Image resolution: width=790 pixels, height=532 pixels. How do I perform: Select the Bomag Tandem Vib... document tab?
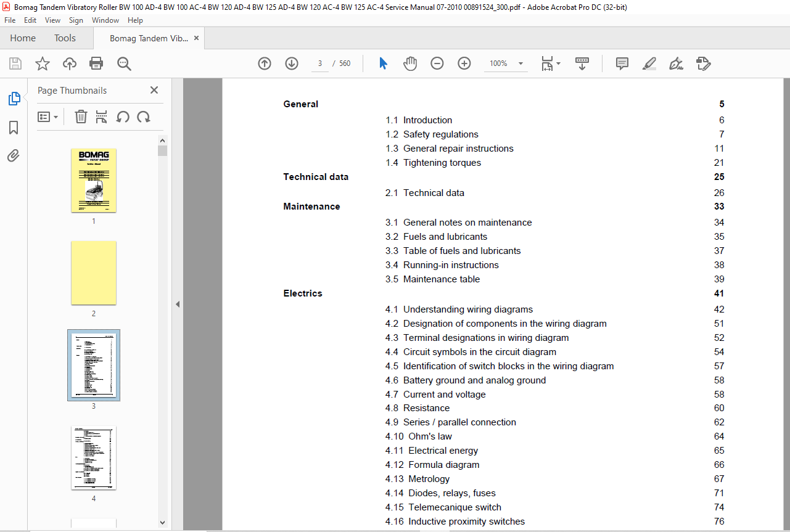(x=149, y=38)
